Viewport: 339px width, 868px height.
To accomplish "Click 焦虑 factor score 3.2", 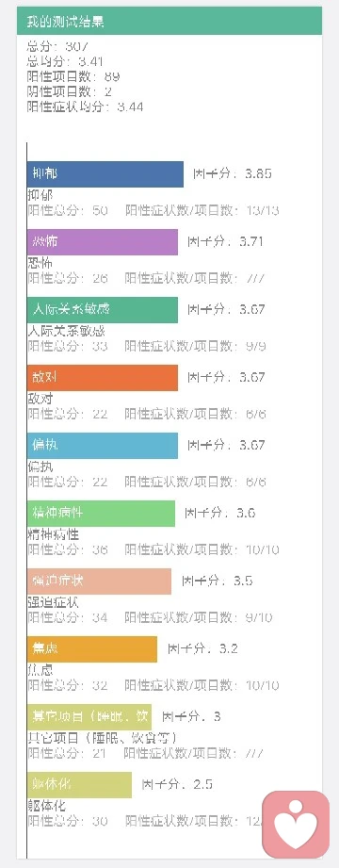I will 203,648.
